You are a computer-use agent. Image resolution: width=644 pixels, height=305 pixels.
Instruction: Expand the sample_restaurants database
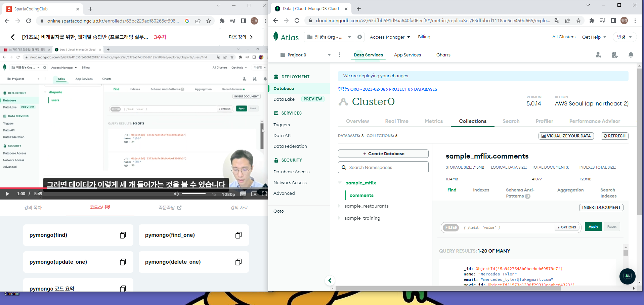pyautogui.click(x=339, y=206)
